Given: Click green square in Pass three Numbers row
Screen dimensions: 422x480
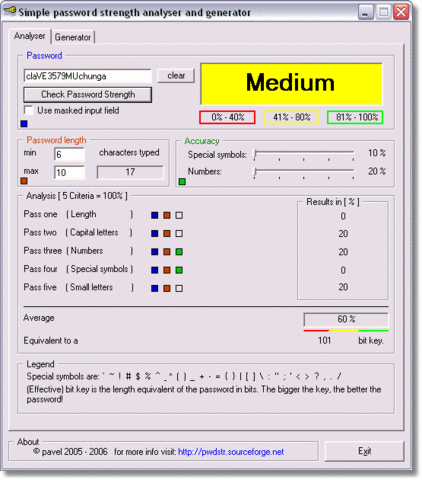Looking at the screenshot, I should (179, 252).
